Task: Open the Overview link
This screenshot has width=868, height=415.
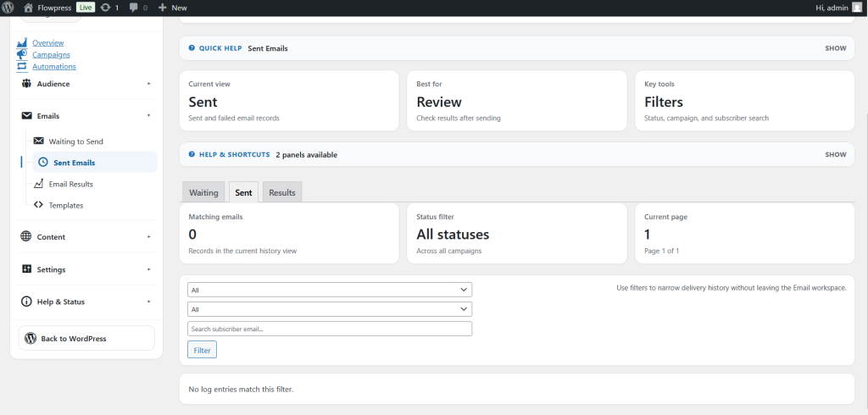Action: (47, 42)
